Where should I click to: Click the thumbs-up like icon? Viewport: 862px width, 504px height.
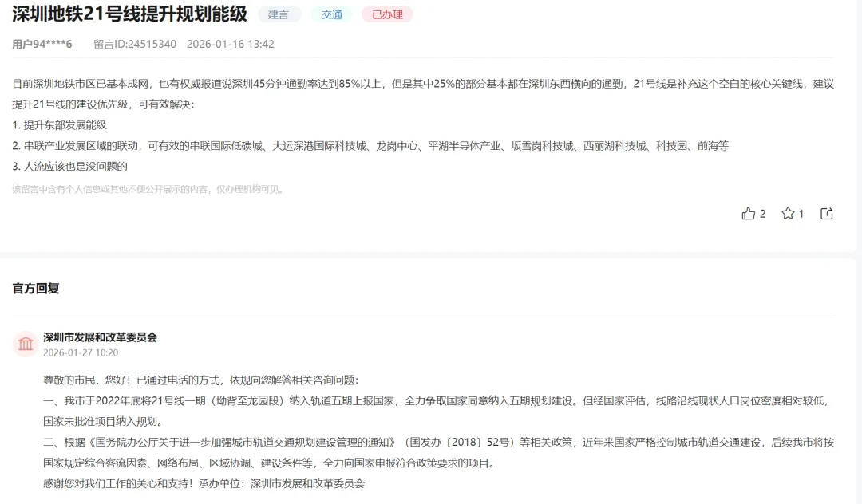(748, 214)
